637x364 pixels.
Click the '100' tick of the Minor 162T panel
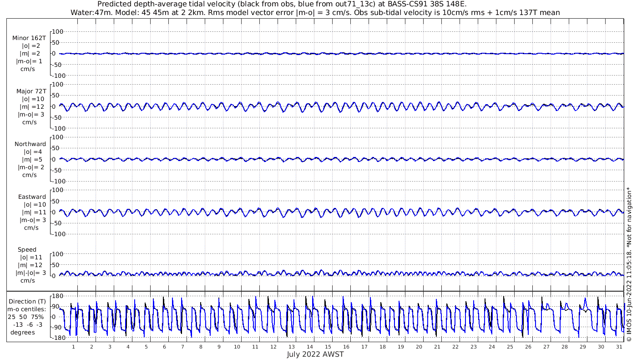tap(58, 31)
